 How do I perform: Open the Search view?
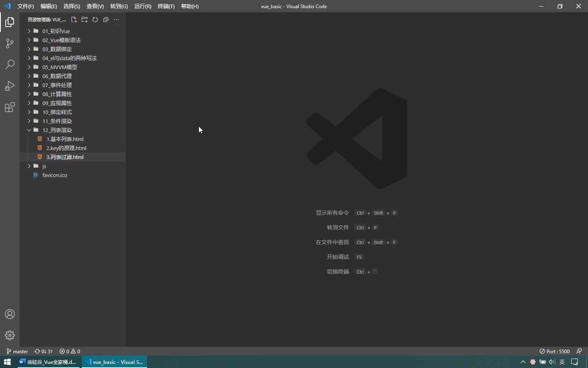10,65
